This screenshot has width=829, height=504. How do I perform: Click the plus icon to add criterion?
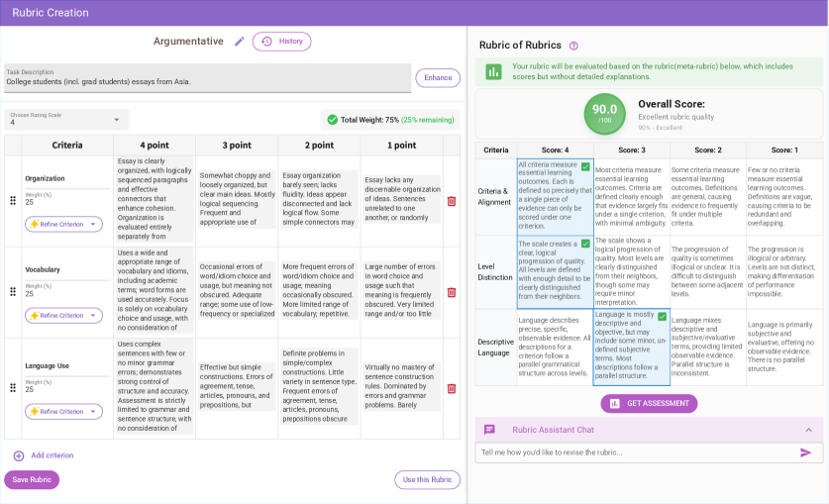tap(19, 455)
